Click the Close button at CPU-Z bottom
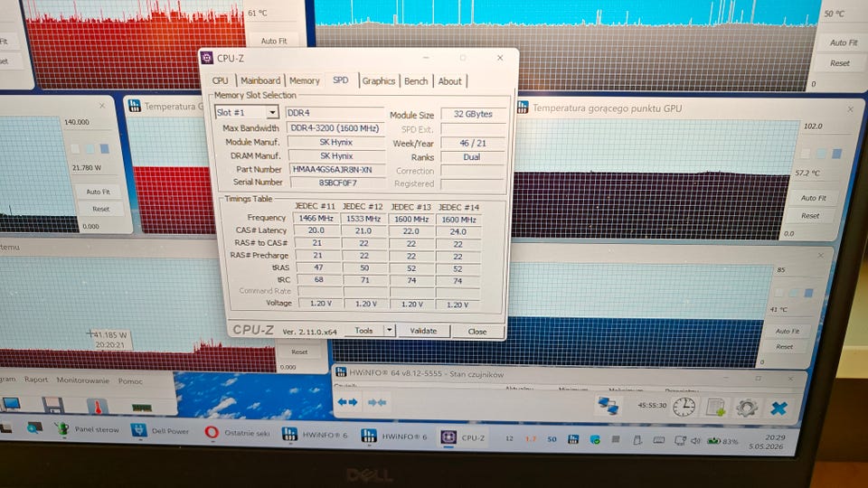The height and width of the screenshot is (488, 868). click(477, 332)
